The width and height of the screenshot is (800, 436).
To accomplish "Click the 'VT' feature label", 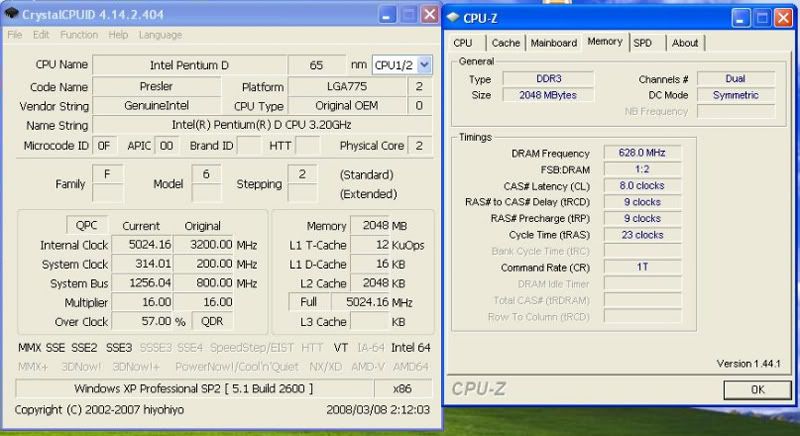I will coord(341,347).
